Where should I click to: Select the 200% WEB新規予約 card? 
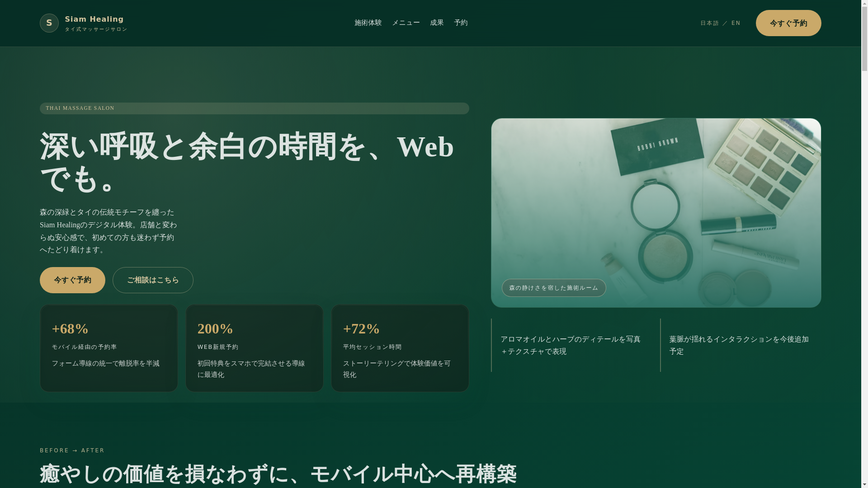point(254,348)
